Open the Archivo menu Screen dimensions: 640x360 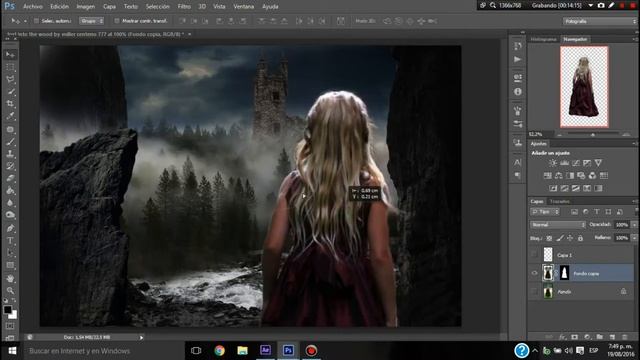point(33,7)
